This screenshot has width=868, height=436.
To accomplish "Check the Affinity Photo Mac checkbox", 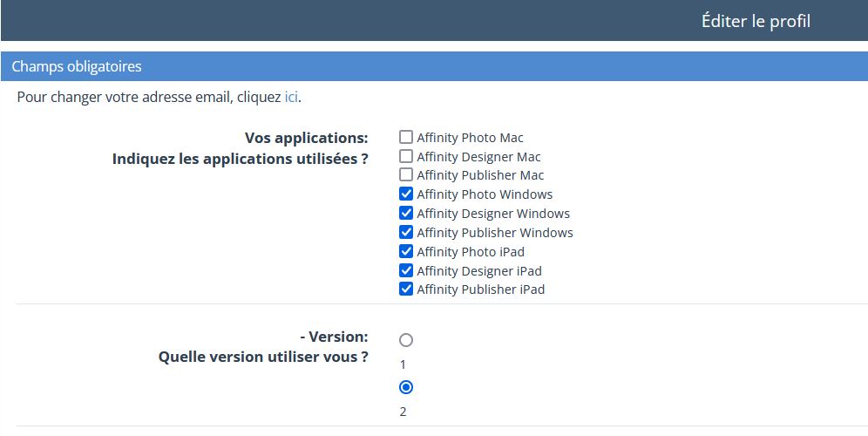I will click(x=406, y=137).
